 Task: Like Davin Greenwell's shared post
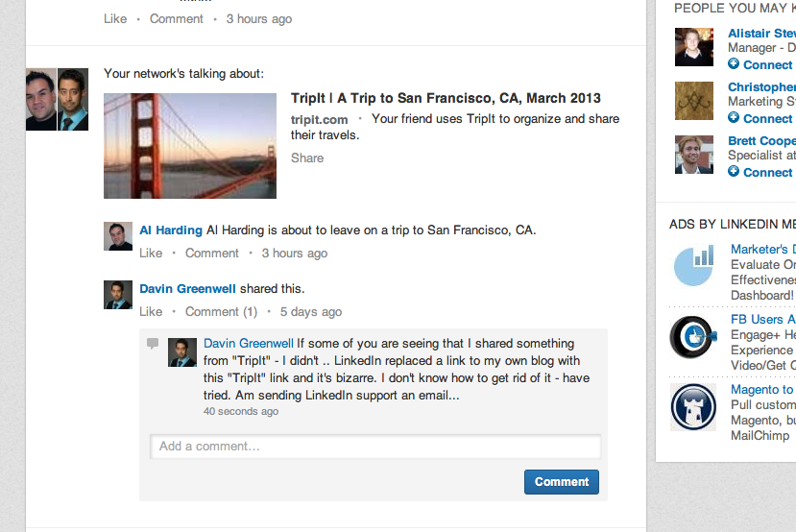[x=151, y=311]
